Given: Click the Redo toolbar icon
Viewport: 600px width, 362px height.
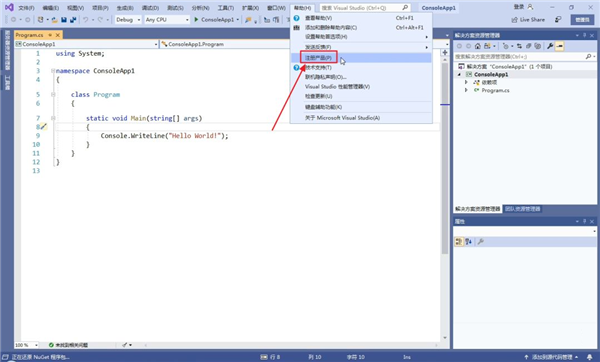Looking at the screenshot, I should click(101, 20).
